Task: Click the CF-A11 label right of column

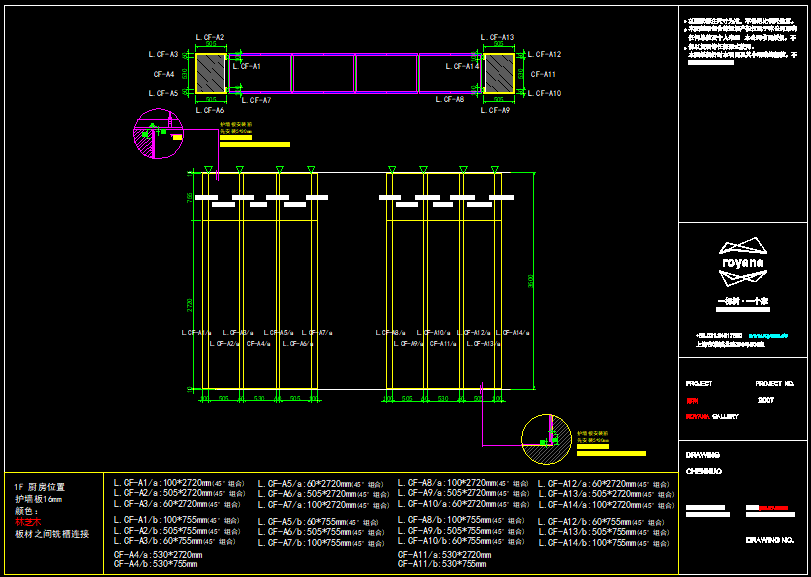Action: (x=544, y=74)
